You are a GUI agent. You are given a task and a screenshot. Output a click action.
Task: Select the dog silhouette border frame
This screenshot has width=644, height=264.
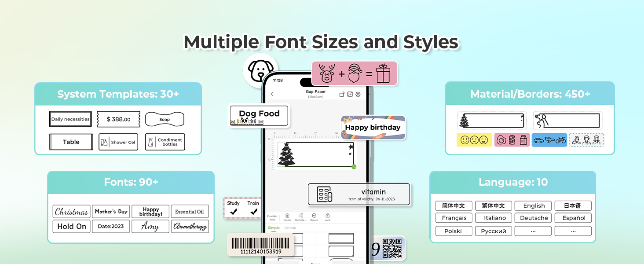point(567,120)
